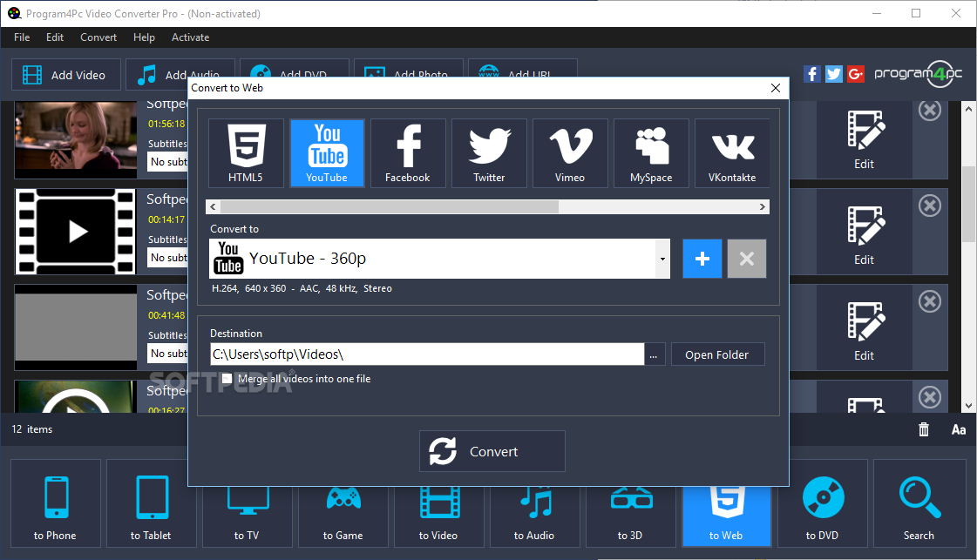Click the gray X remove-profile button
The width and height of the screenshot is (977, 560).
pos(746,259)
